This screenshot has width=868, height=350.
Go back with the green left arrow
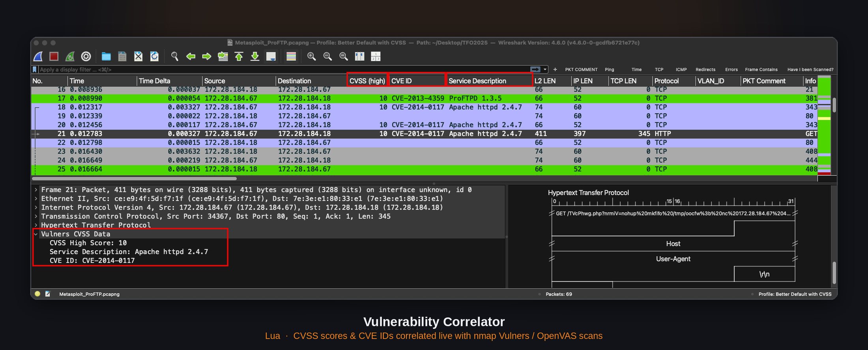(x=191, y=56)
